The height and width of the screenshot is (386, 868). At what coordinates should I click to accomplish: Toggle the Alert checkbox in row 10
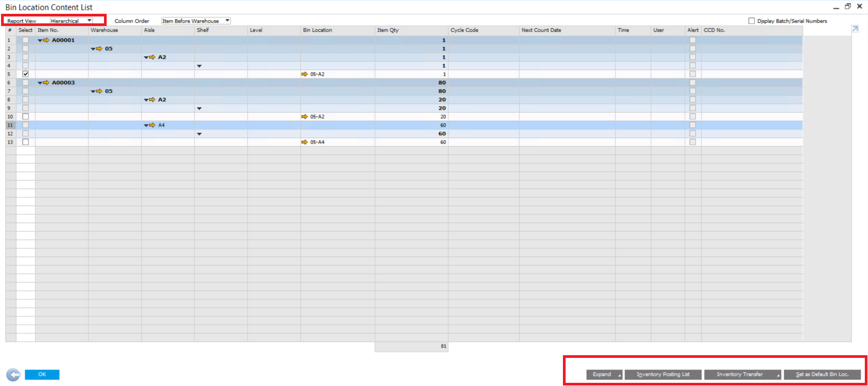coord(692,117)
